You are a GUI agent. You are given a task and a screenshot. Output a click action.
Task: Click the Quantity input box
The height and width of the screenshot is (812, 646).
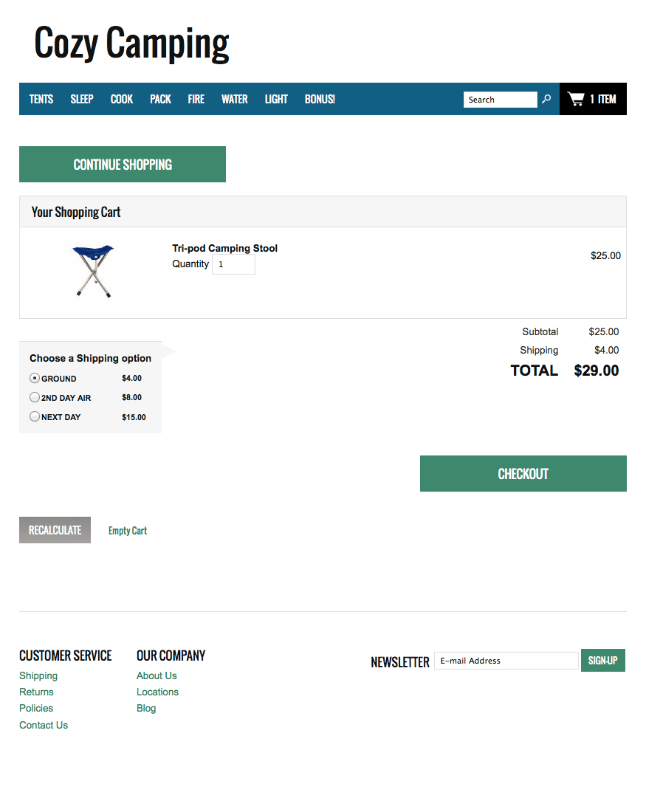pos(233,264)
